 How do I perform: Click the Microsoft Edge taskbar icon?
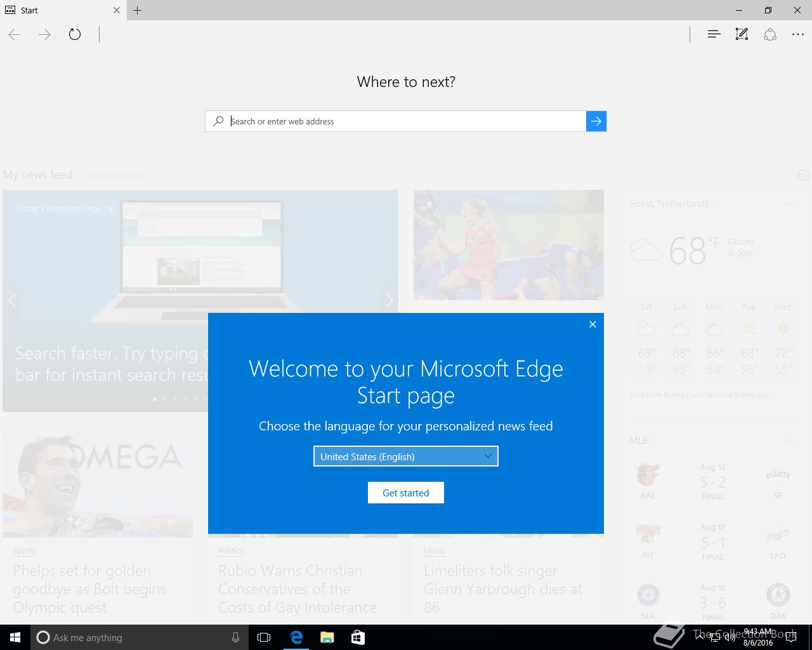[296, 637]
